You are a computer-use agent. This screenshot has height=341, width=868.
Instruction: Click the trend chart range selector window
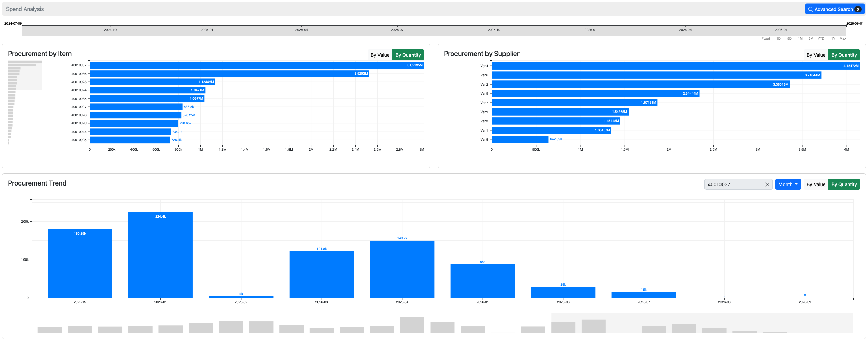coord(702,323)
